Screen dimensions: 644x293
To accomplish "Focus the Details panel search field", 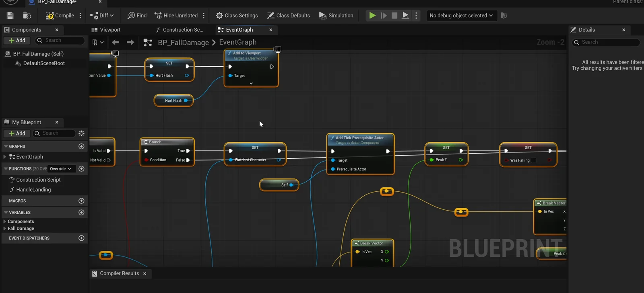I will pos(606,42).
